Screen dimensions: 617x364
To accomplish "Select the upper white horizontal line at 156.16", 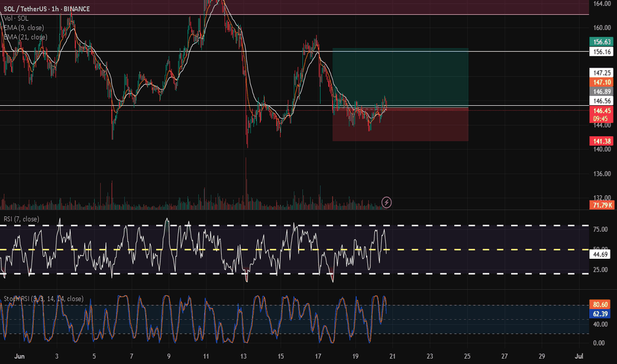I will [x=295, y=52].
